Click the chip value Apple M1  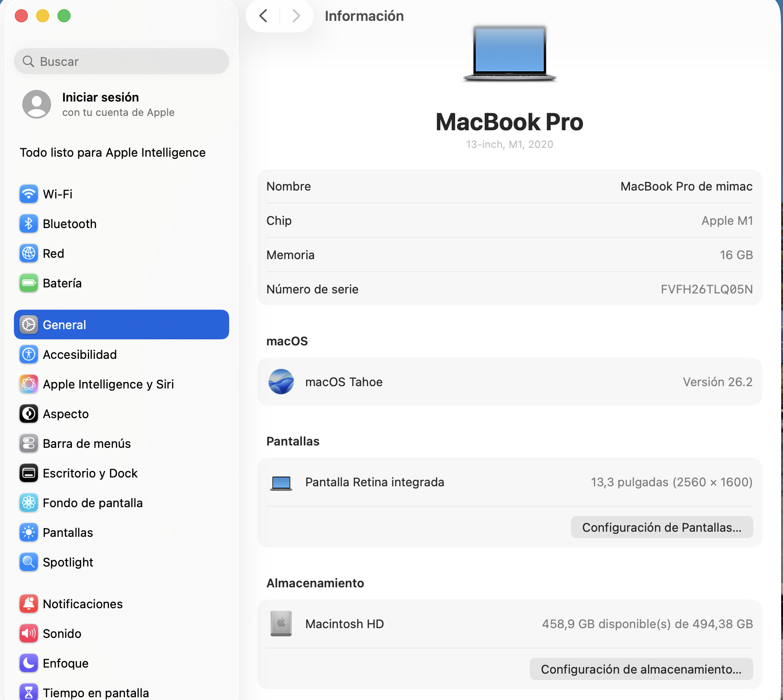coord(727,221)
